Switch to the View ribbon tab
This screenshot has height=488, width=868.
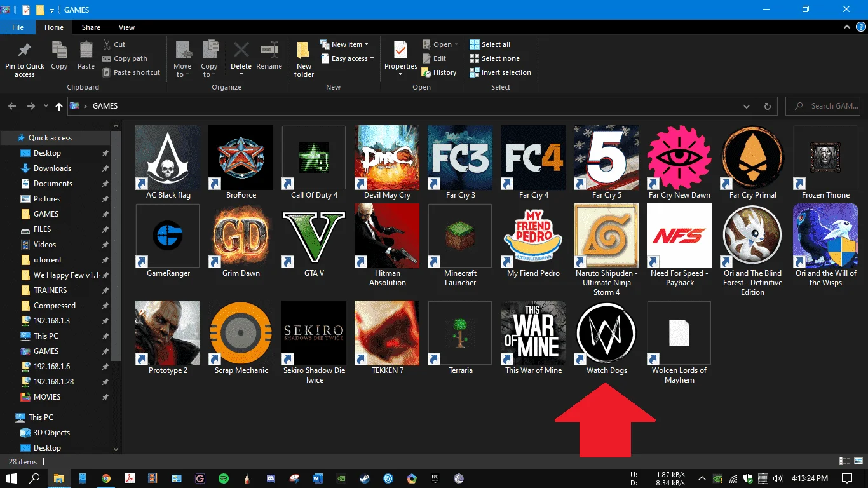tap(126, 27)
